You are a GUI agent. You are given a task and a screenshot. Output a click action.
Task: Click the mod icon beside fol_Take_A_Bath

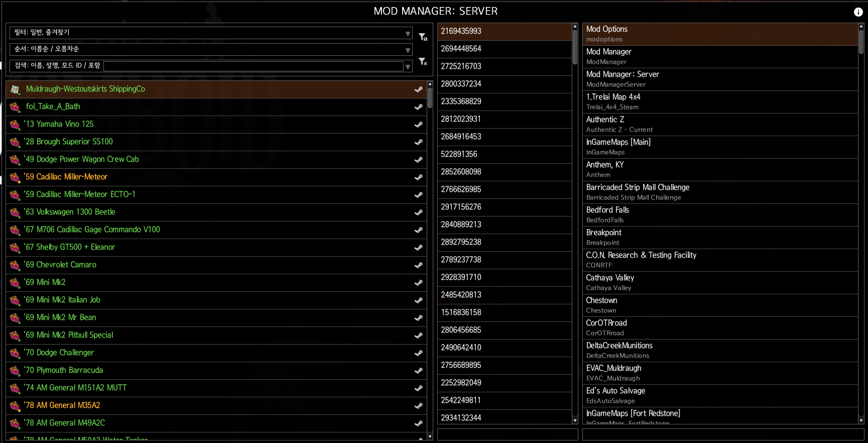(15, 107)
